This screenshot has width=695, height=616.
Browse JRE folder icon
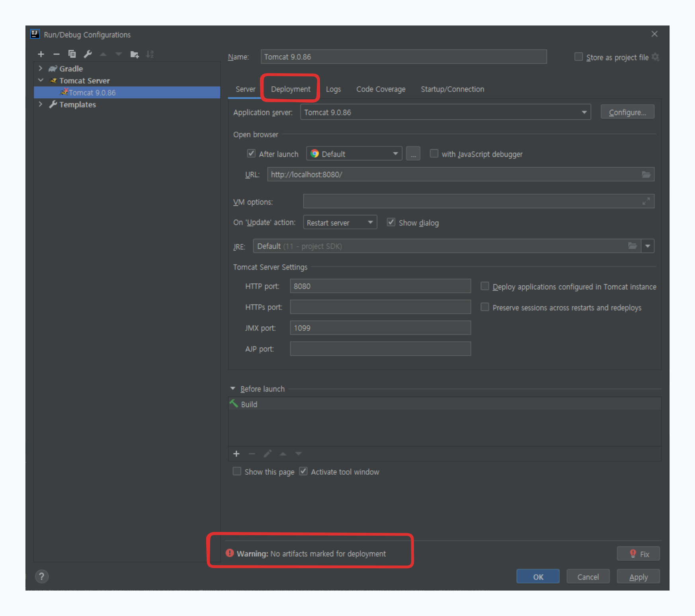coord(633,246)
